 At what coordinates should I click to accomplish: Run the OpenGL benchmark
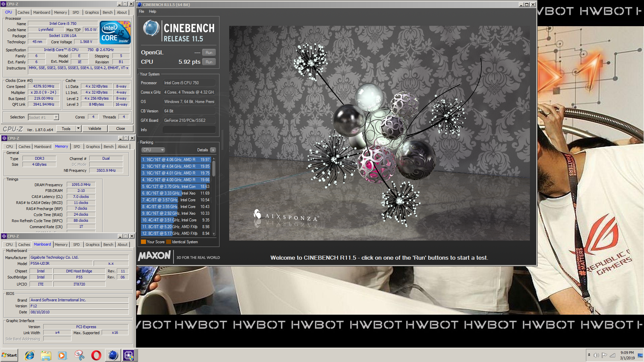tap(209, 53)
